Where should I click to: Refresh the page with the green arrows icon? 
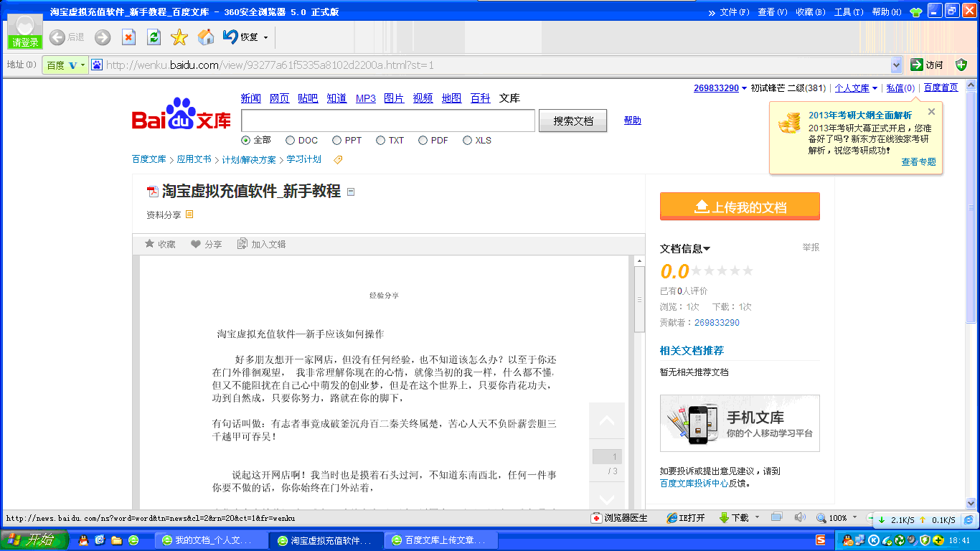(154, 37)
